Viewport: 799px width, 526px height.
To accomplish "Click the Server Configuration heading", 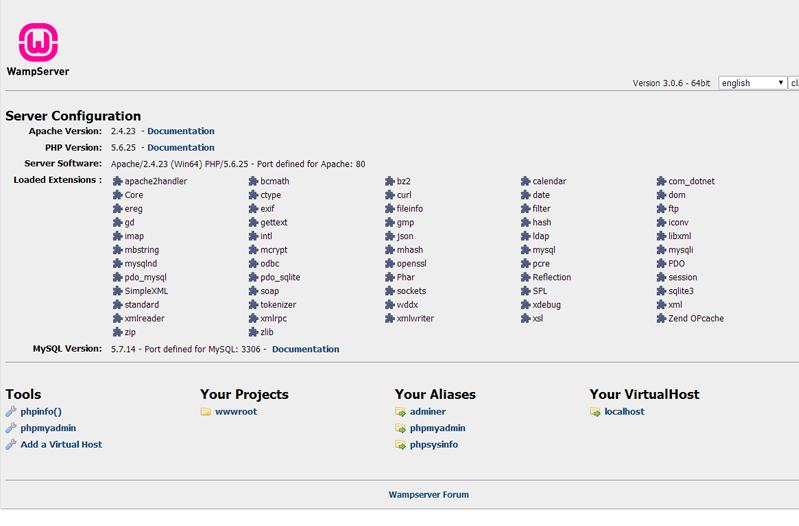I will coord(73,116).
